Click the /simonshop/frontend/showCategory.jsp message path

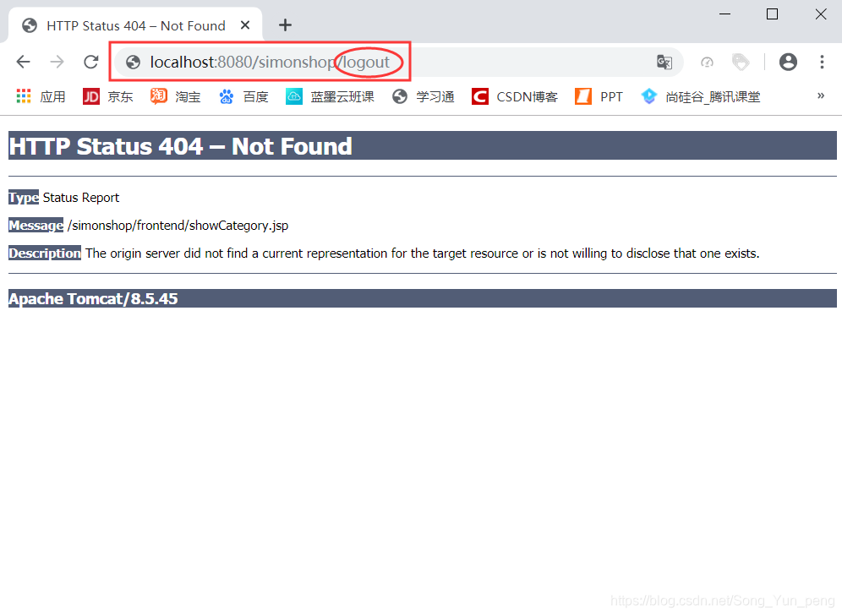tap(178, 226)
